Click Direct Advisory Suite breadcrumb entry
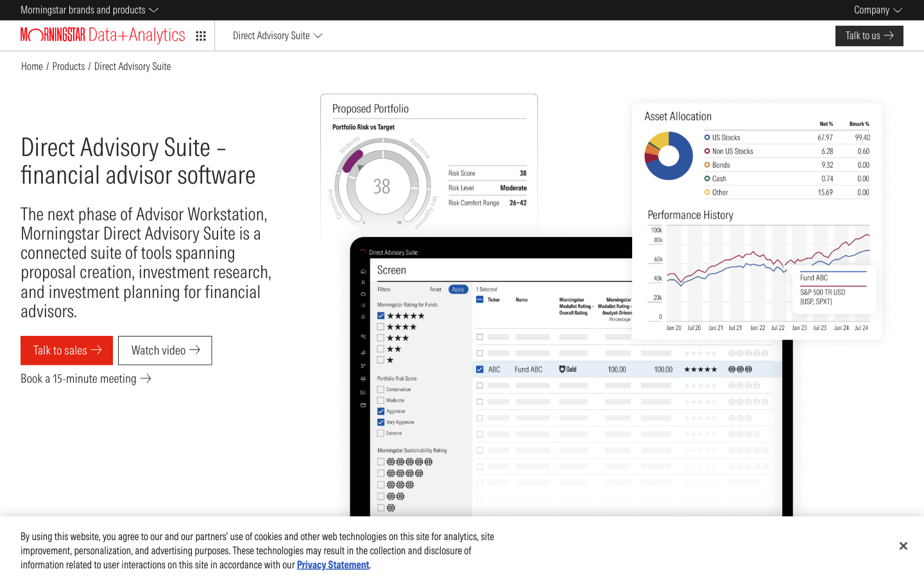Screen dimensions: 924x578 (x=133, y=66)
